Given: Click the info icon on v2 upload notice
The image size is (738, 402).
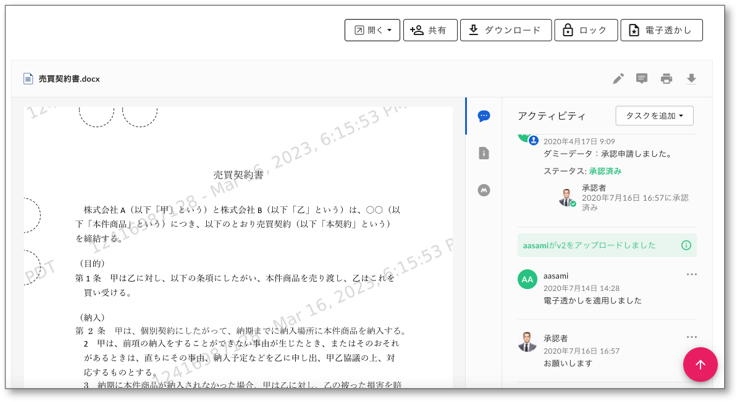Looking at the screenshot, I should tap(686, 245).
